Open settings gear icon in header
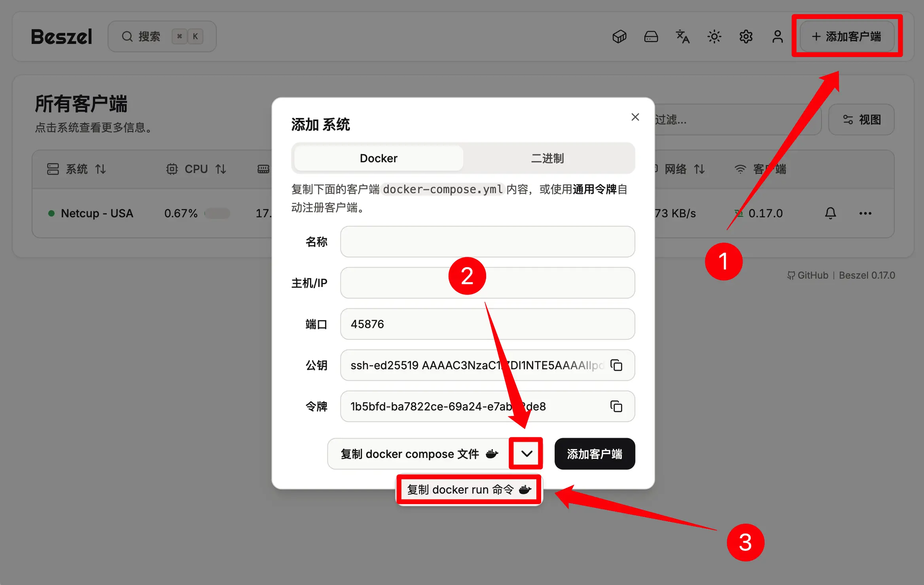924x585 pixels. (x=746, y=36)
